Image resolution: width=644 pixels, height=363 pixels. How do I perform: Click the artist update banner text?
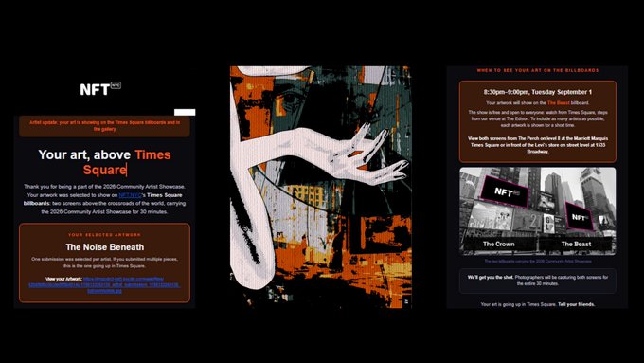pos(104,126)
